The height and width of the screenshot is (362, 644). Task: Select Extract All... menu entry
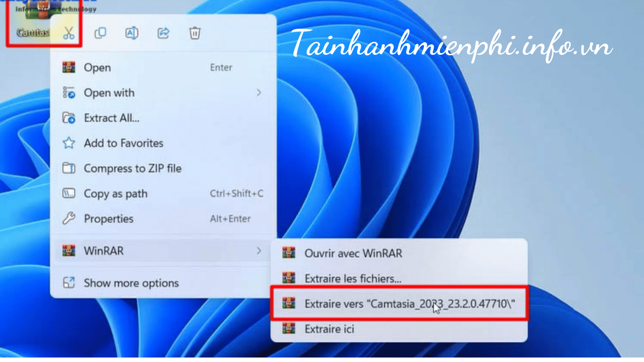(111, 118)
